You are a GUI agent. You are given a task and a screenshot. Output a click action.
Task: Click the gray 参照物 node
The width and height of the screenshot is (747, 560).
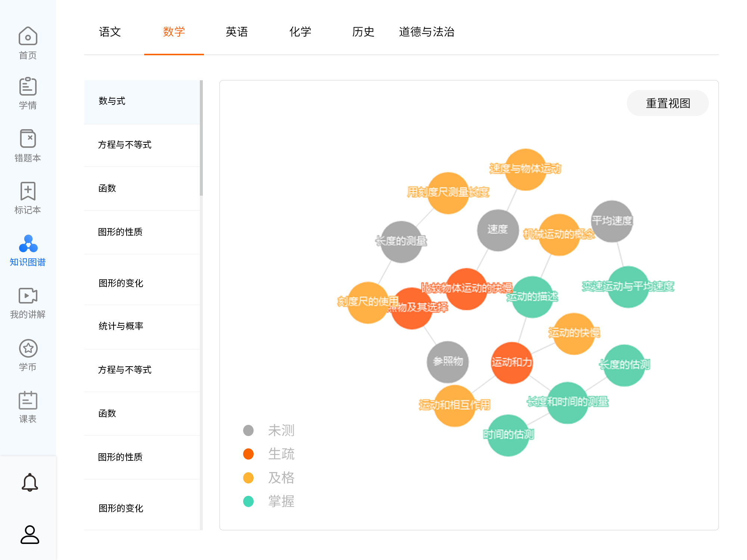click(x=448, y=362)
